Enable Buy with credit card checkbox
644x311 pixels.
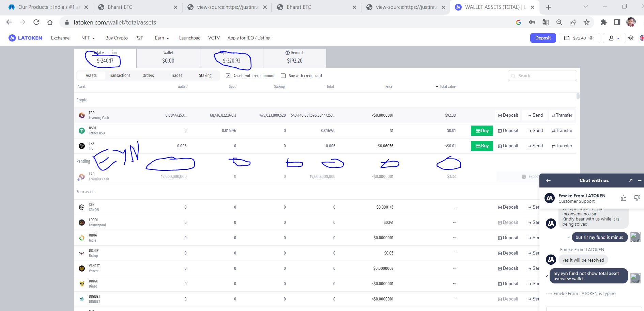pyautogui.click(x=283, y=76)
